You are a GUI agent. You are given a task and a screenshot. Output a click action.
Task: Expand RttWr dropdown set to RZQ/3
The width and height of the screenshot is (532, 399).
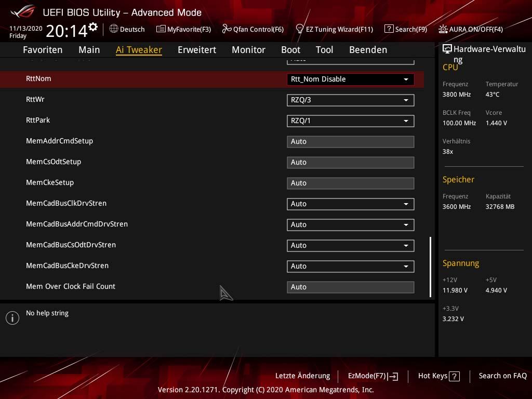[x=351, y=100]
